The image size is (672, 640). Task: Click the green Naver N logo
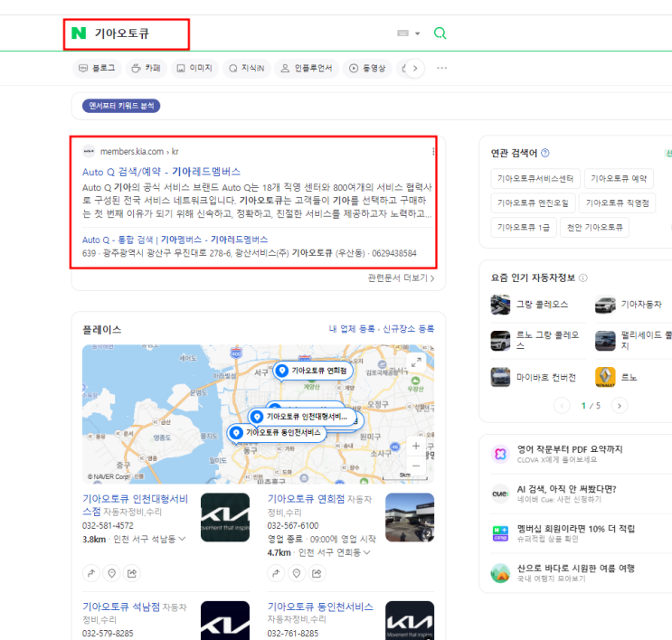coord(79,33)
